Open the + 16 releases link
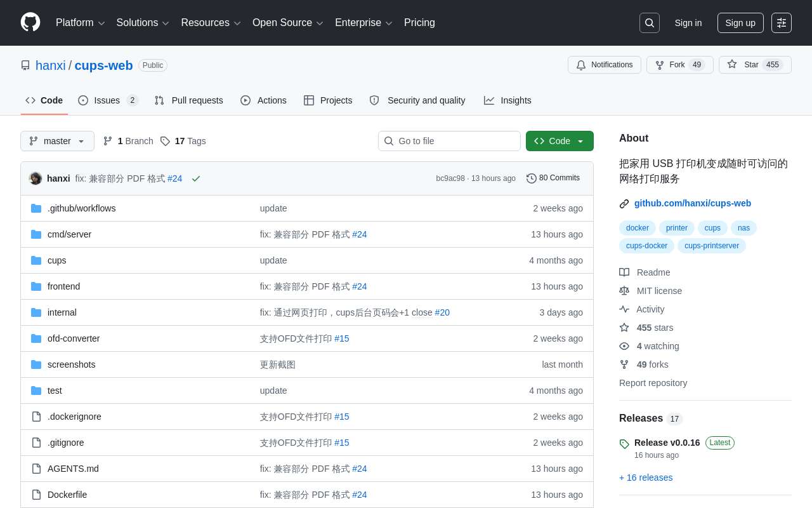The image size is (812, 508). (x=646, y=478)
